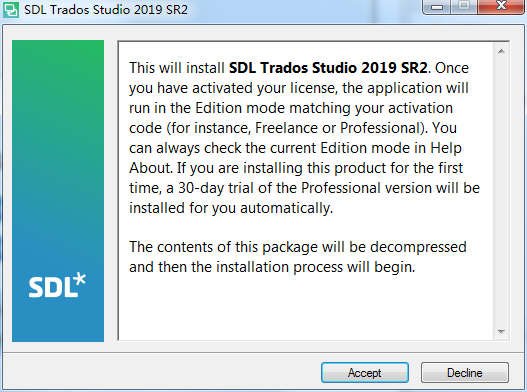Screen dimensions: 527x392
Task: Minimize the installer window
Action: [x=436, y=7]
